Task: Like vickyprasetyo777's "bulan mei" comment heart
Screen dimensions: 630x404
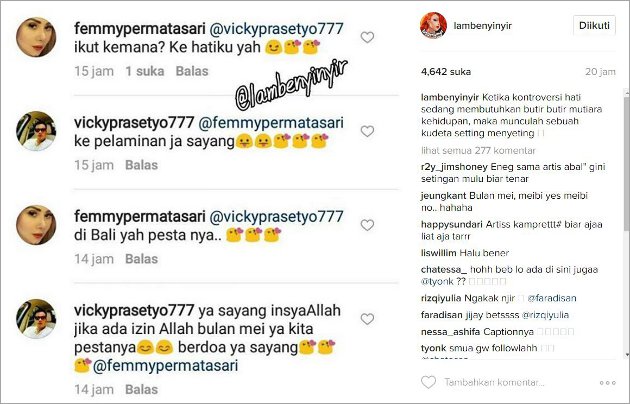Action: click(367, 319)
